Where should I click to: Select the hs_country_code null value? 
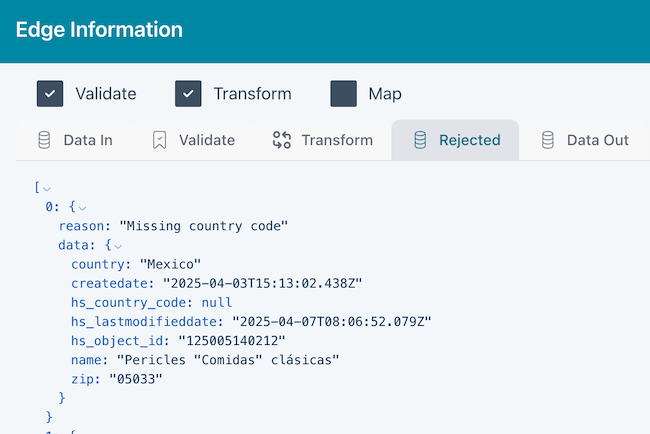[216, 302]
